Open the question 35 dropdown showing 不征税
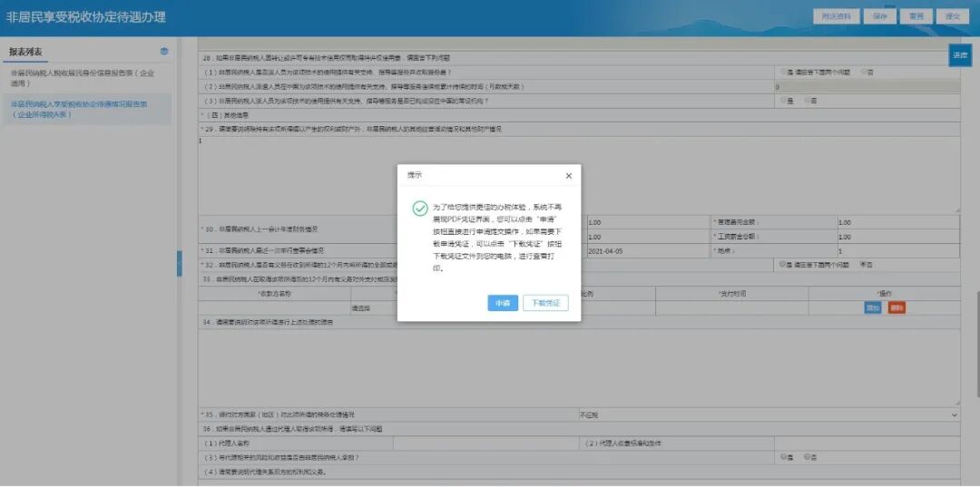This screenshot has width=980, height=487. click(x=769, y=414)
